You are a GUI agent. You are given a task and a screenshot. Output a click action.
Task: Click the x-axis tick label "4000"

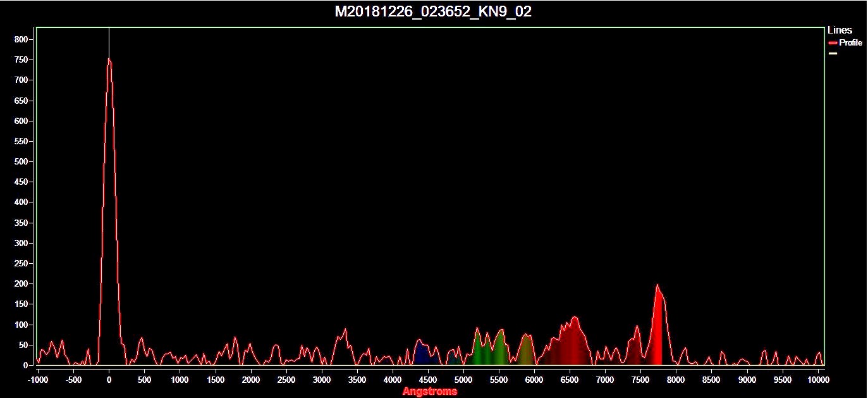click(x=393, y=380)
